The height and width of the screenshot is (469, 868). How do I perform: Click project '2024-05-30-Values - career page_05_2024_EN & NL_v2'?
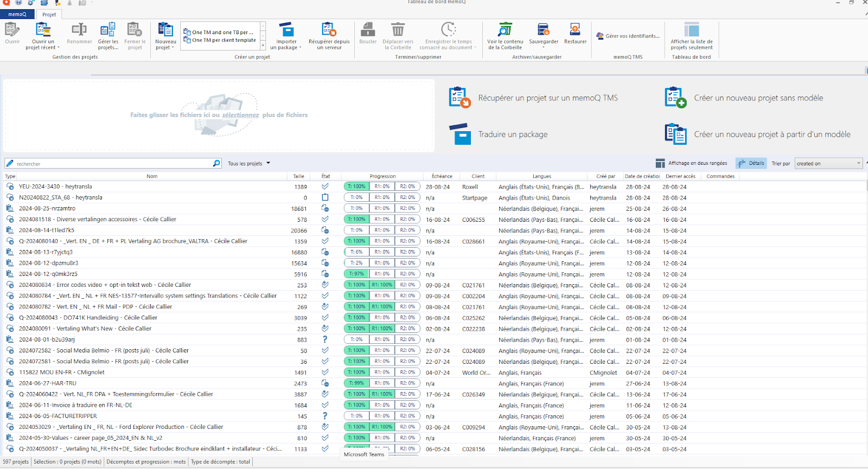point(91,438)
